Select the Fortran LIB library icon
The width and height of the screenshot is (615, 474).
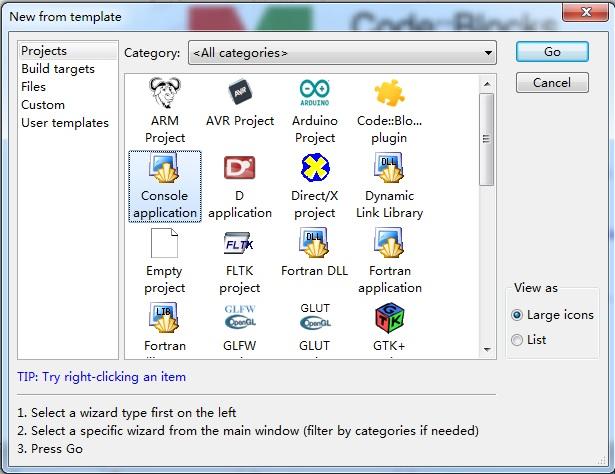(164, 318)
